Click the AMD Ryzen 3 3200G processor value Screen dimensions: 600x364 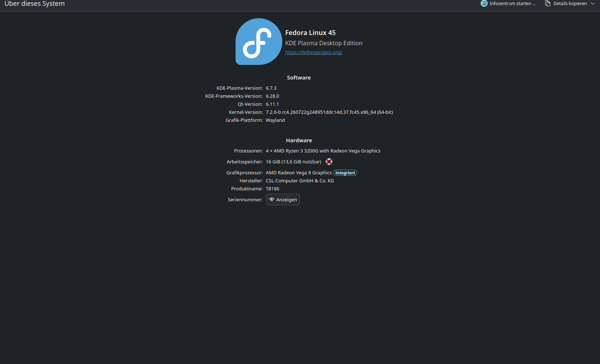[x=323, y=151]
